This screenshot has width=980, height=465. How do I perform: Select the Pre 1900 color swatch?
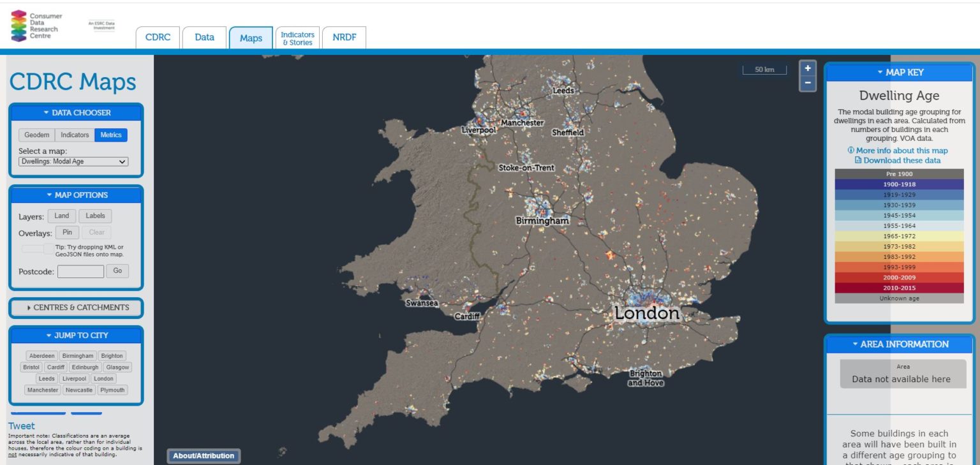tap(899, 173)
